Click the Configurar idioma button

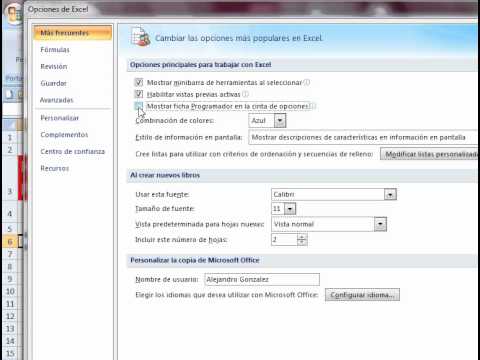tap(362, 295)
